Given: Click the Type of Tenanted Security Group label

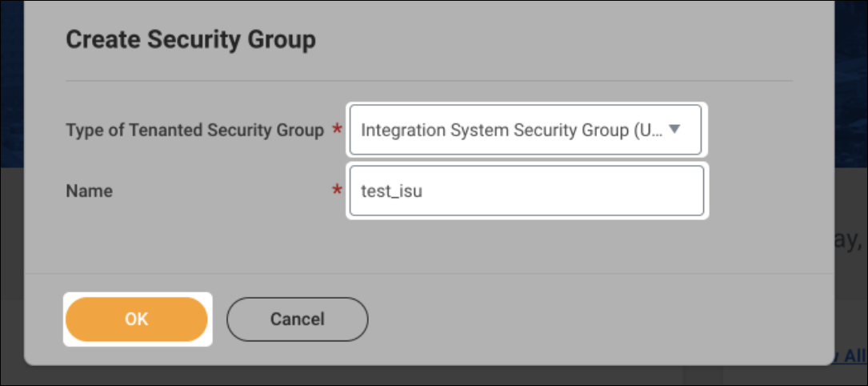Looking at the screenshot, I should coord(195,131).
